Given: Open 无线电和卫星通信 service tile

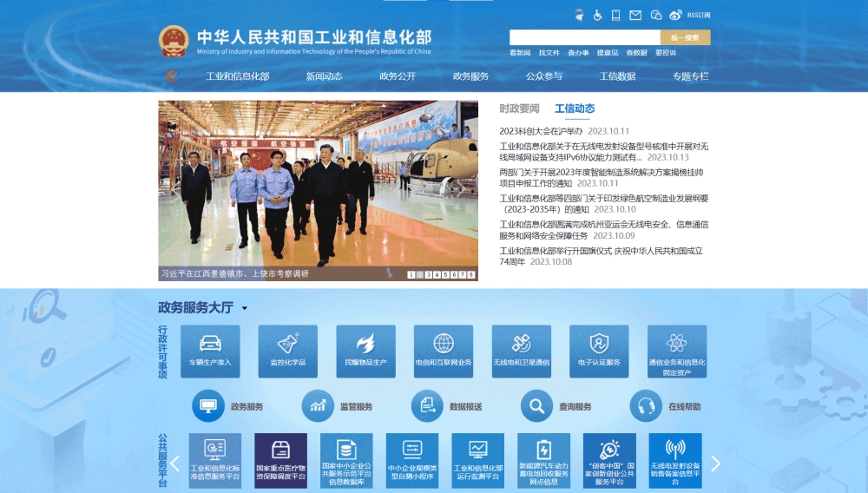Looking at the screenshot, I should [522, 352].
